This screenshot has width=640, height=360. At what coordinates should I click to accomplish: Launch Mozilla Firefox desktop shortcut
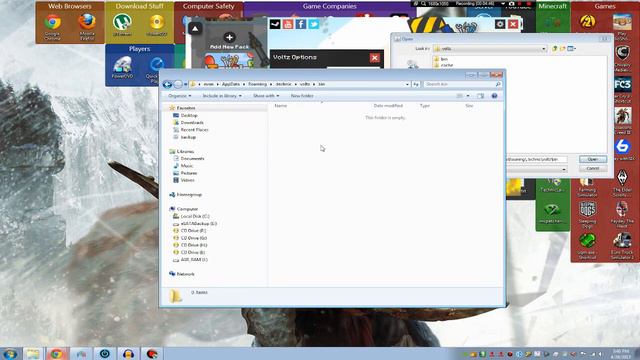coord(87,27)
